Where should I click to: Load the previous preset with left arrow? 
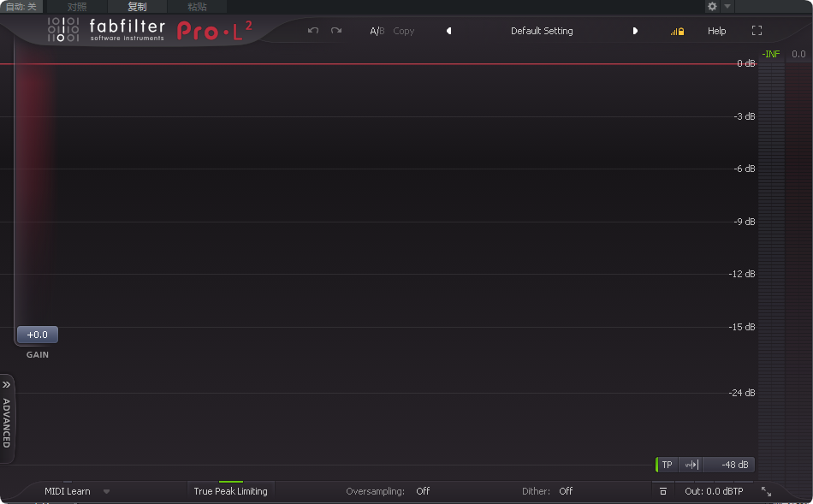click(x=449, y=31)
